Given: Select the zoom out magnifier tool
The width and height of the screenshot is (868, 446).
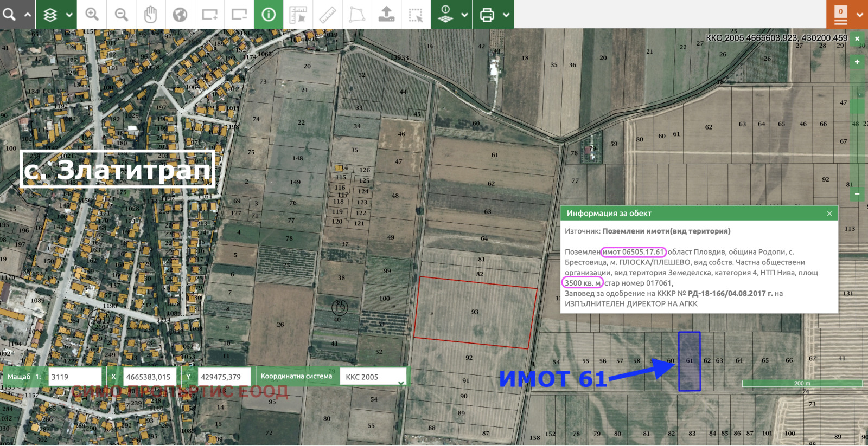Looking at the screenshot, I should click(122, 14).
